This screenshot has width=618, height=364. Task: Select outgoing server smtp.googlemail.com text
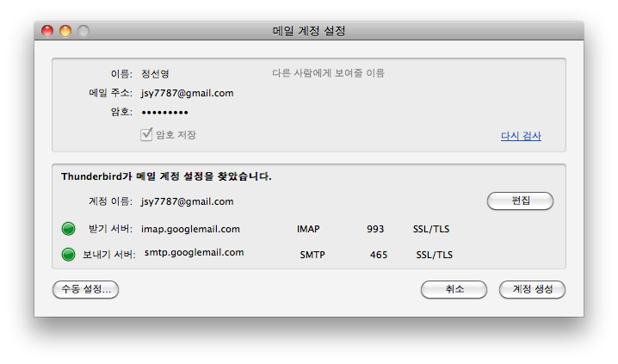(194, 252)
